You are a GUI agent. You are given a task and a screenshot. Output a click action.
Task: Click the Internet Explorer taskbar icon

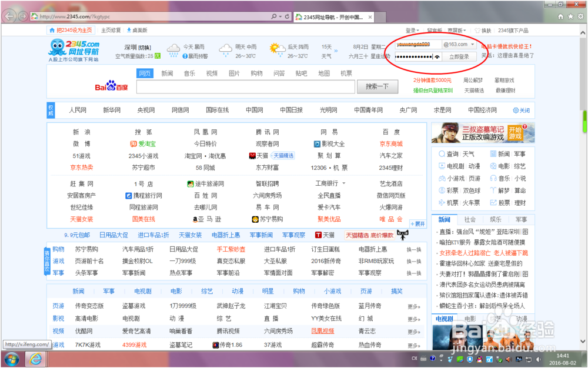click(x=36, y=360)
